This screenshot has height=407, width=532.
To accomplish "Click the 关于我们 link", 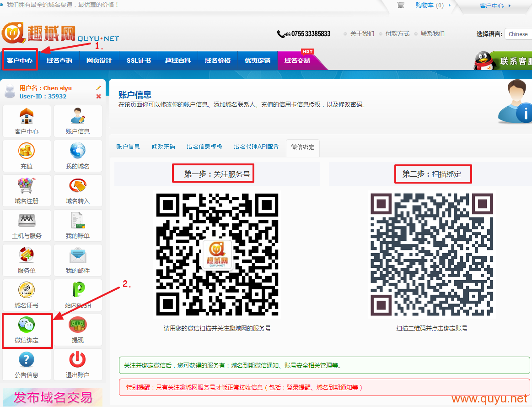I will pos(362,33).
